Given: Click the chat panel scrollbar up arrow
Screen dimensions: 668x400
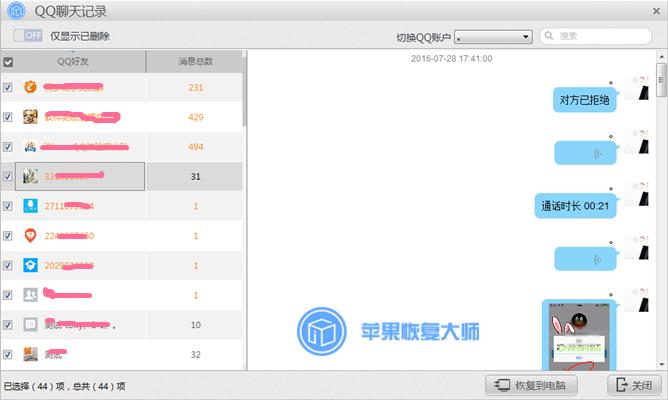Looking at the screenshot, I should (661, 56).
